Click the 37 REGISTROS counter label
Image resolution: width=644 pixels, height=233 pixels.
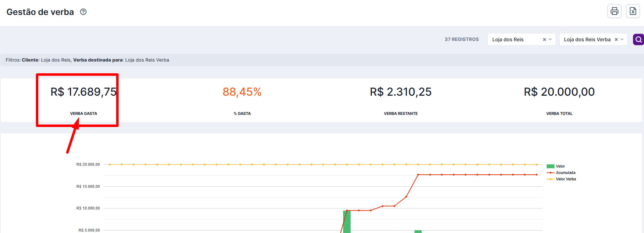(461, 39)
